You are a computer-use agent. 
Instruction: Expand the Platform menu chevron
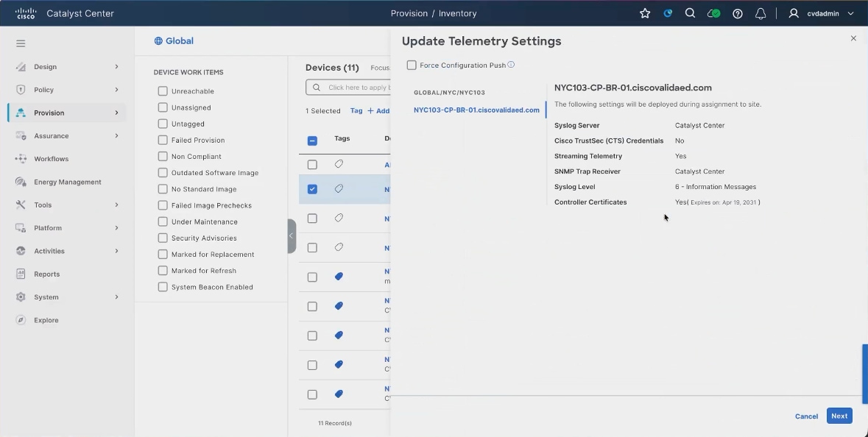pos(116,228)
